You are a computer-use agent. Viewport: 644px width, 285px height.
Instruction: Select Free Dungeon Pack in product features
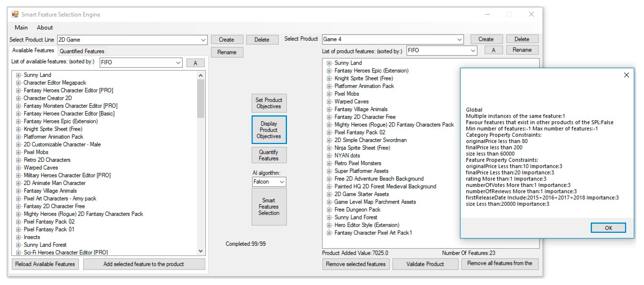point(357,210)
